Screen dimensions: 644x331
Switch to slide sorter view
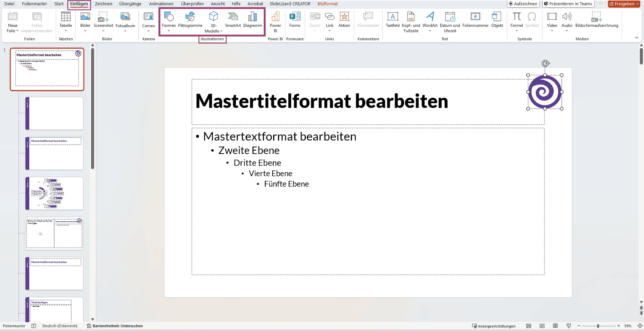pos(542,326)
